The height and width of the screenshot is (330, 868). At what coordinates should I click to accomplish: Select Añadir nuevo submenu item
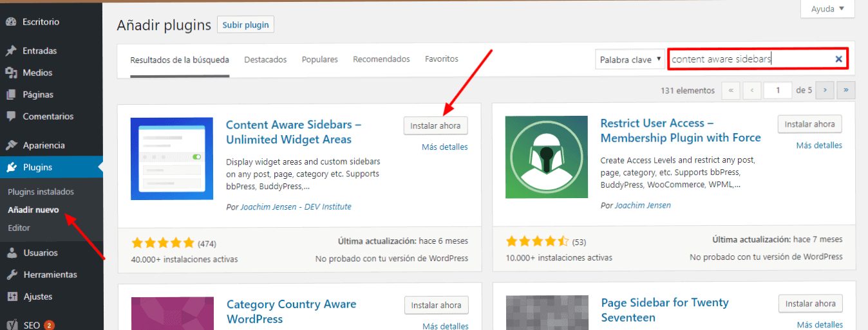tap(33, 210)
